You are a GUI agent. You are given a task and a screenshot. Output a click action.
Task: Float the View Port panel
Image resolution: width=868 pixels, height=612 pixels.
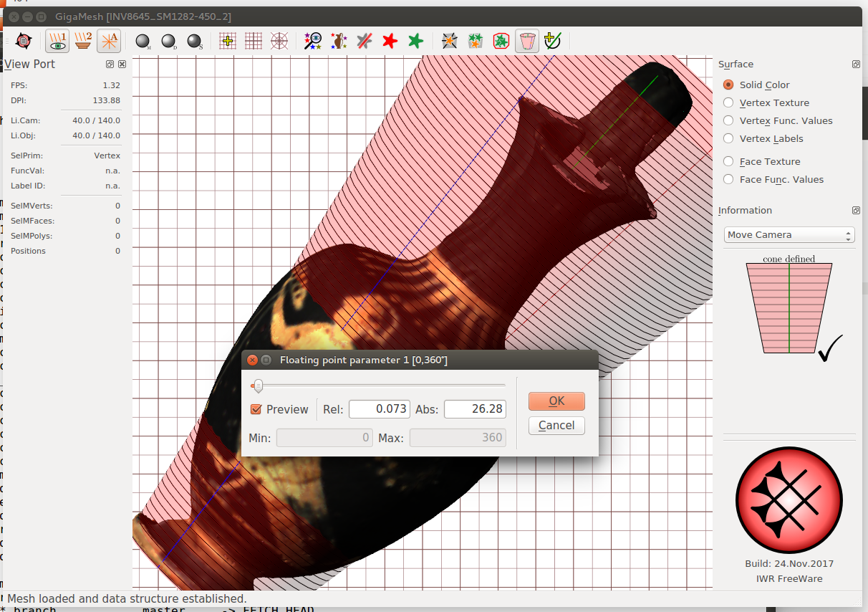click(110, 64)
